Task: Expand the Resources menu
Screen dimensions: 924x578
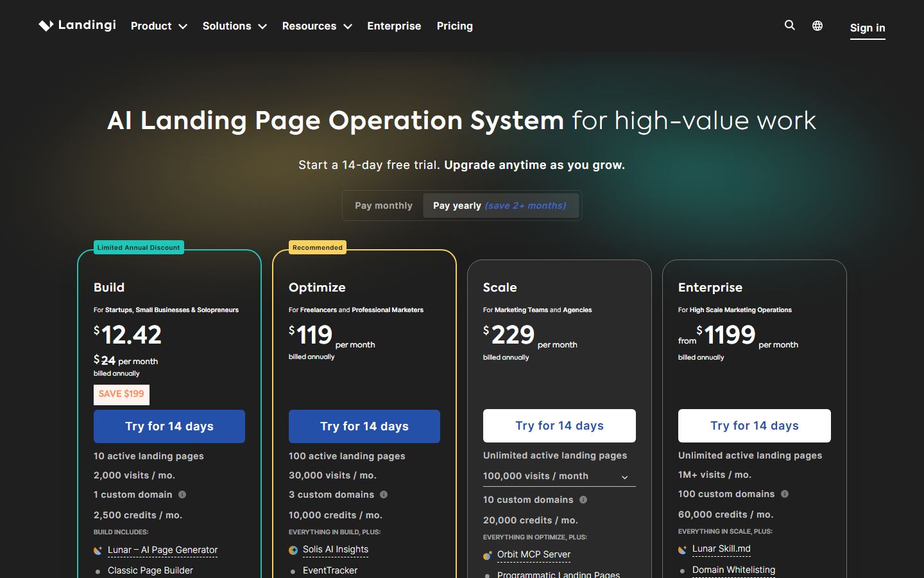Action: point(317,26)
